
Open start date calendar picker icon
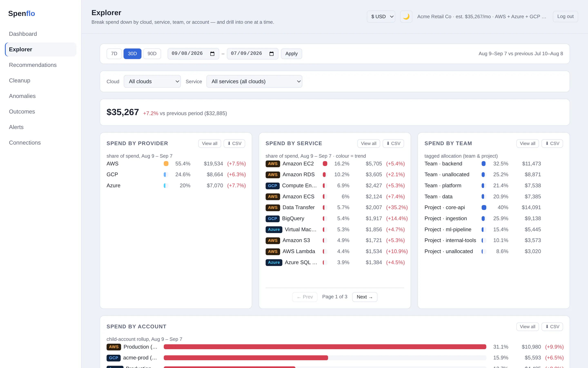point(212,54)
